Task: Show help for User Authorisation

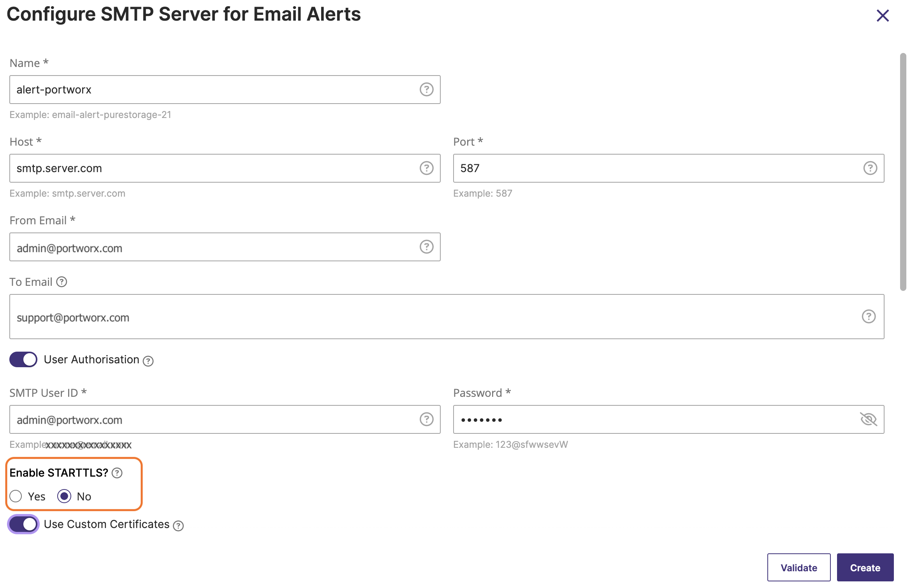Action: (148, 361)
